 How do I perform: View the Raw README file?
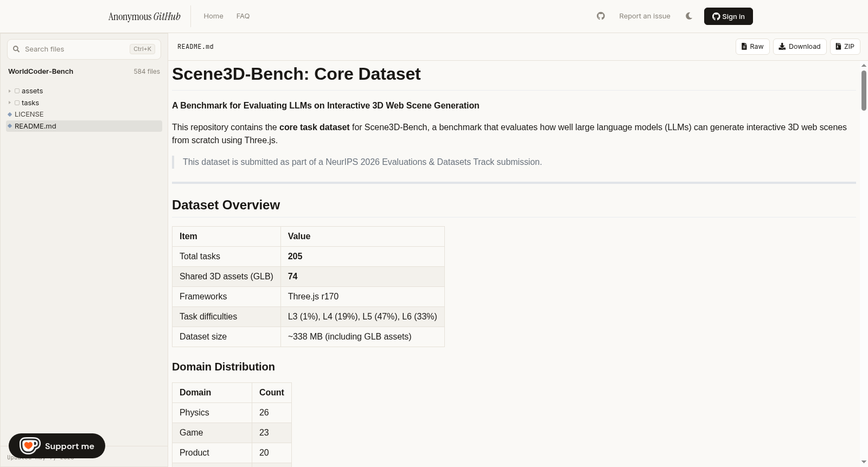click(752, 47)
